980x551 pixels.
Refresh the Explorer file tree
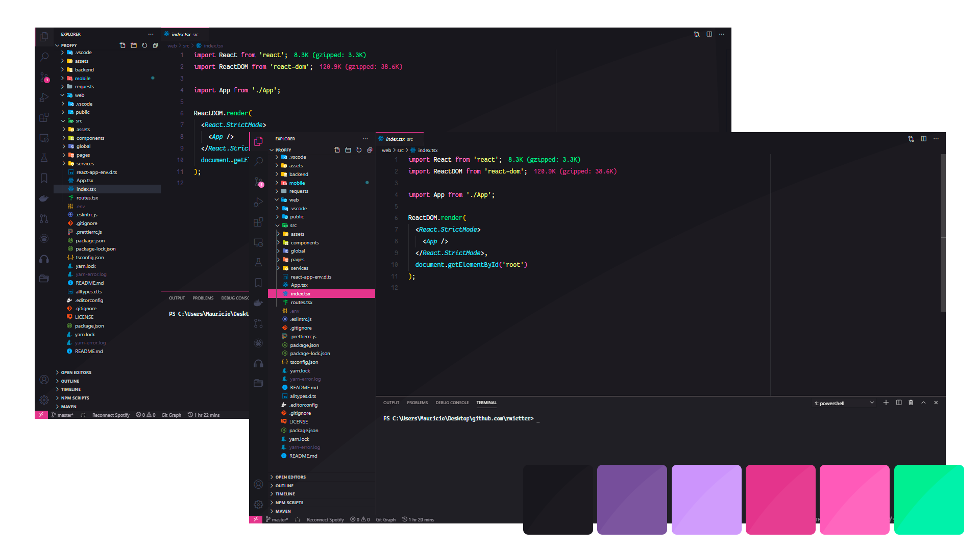(x=358, y=150)
